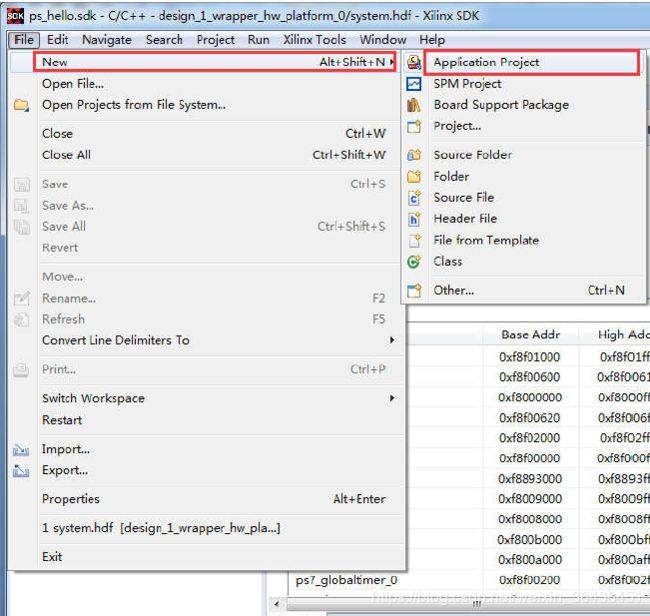Click the Source File C icon
This screenshot has height=616, width=650.
[414, 198]
